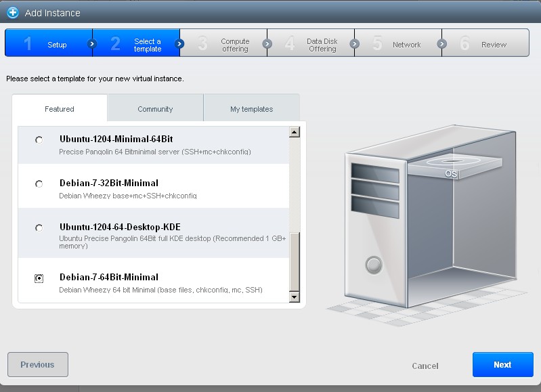Click the arrow icon after Compute offering
This screenshot has height=392, width=541.
click(x=267, y=44)
